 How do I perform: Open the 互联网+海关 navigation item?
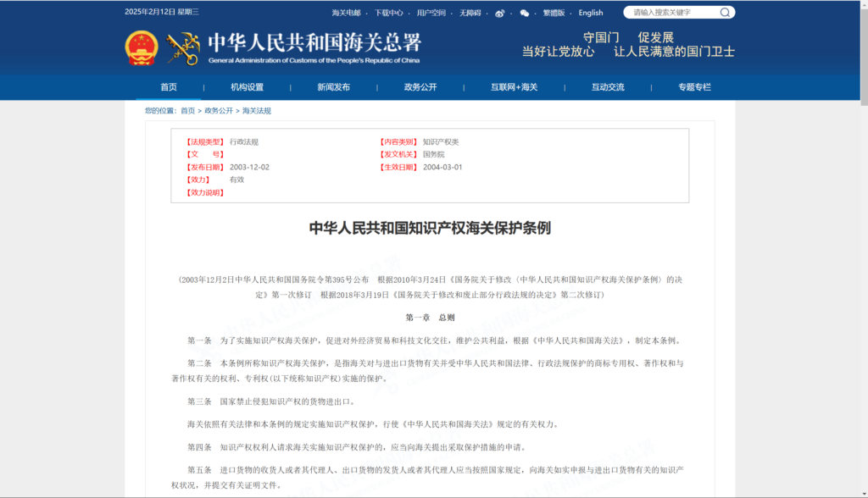pos(514,87)
